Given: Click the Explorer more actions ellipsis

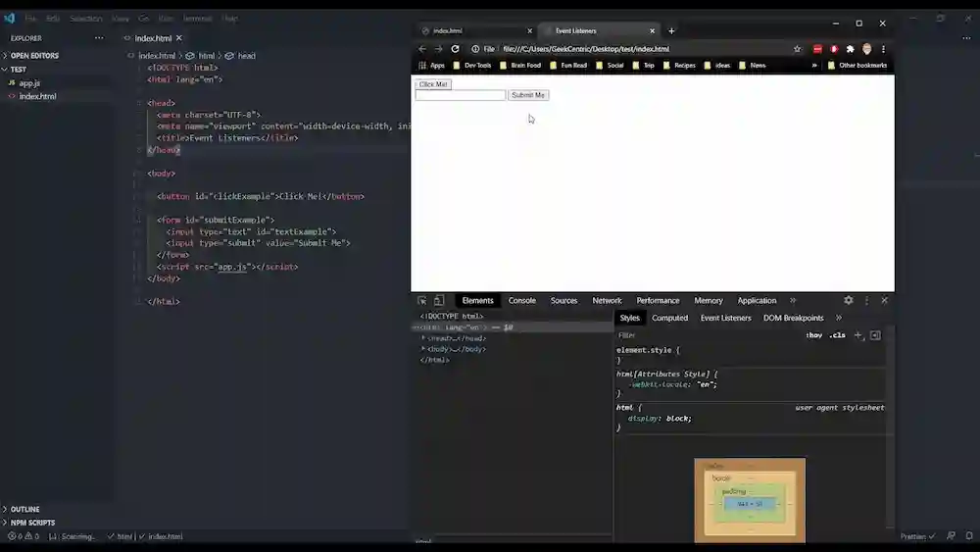Looking at the screenshot, I should click(x=98, y=38).
